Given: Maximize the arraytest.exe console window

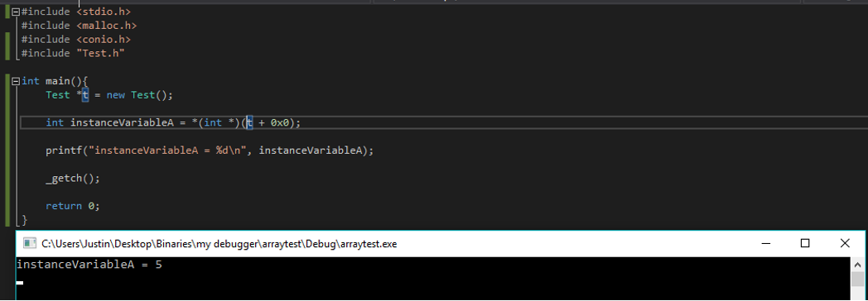Looking at the screenshot, I should point(805,244).
